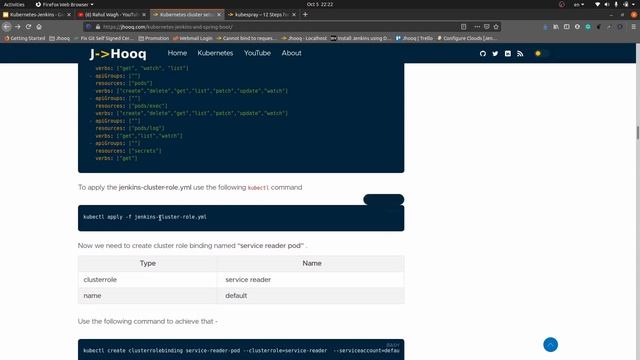Screen dimensions: 640x360
Task: Open the Promotion bookmarks folder
Action: (x=153, y=38)
